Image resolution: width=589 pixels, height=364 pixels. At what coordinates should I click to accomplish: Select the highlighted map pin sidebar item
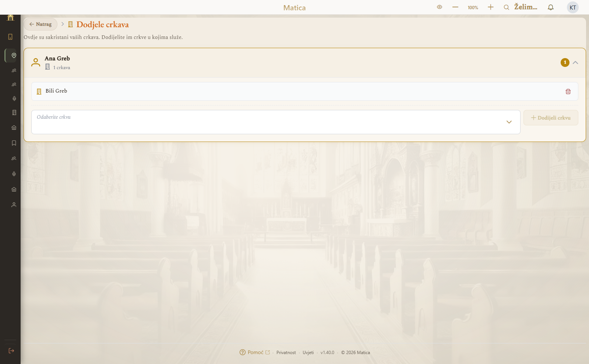click(14, 56)
